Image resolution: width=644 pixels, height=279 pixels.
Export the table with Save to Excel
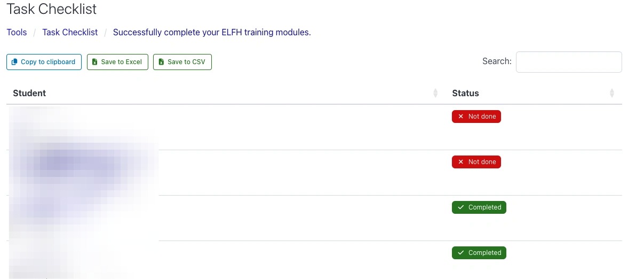pos(117,62)
